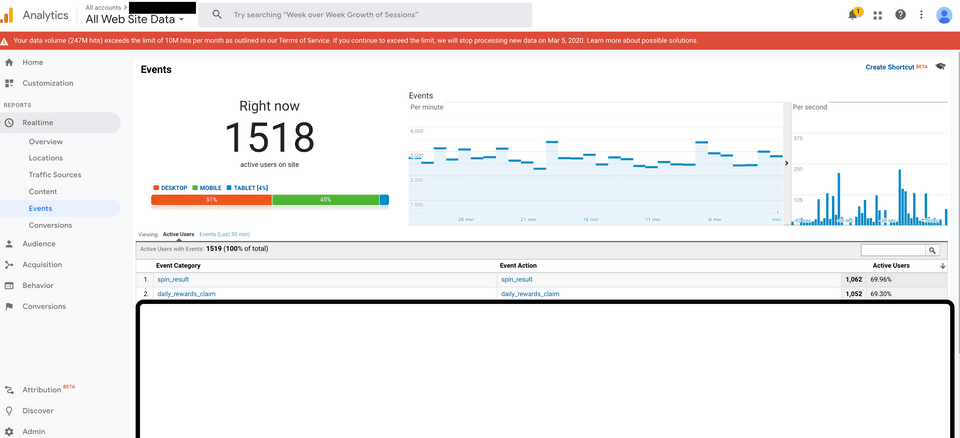Screen dimensions: 960x438
Task: Click the user account avatar
Action: click(x=944, y=15)
